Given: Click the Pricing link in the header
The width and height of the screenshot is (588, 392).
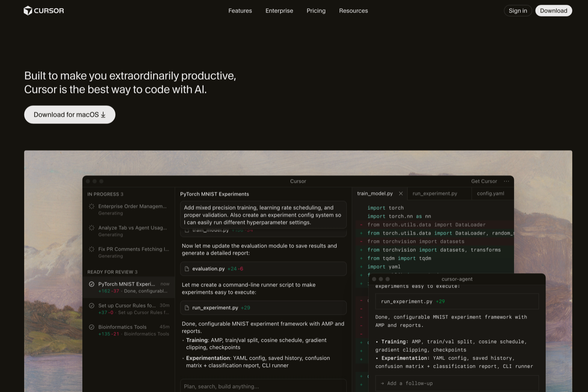Looking at the screenshot, I should [316, 11].
